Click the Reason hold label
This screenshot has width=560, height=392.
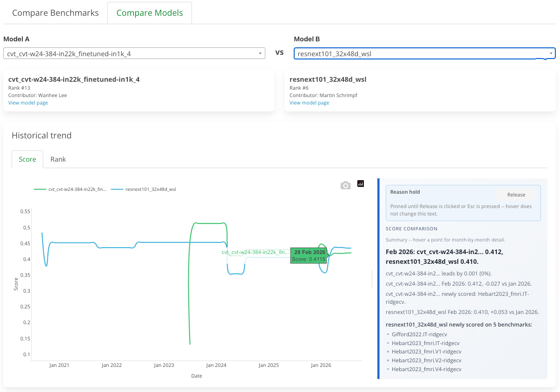[405, 192]
